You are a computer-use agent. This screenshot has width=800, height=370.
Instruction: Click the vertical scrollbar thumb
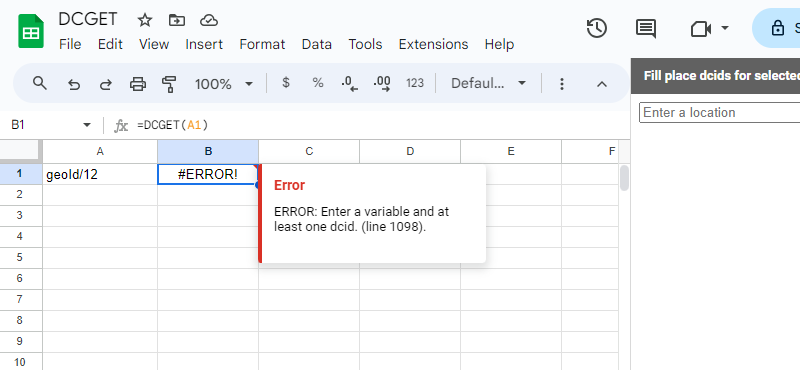(x=624, y=178)
